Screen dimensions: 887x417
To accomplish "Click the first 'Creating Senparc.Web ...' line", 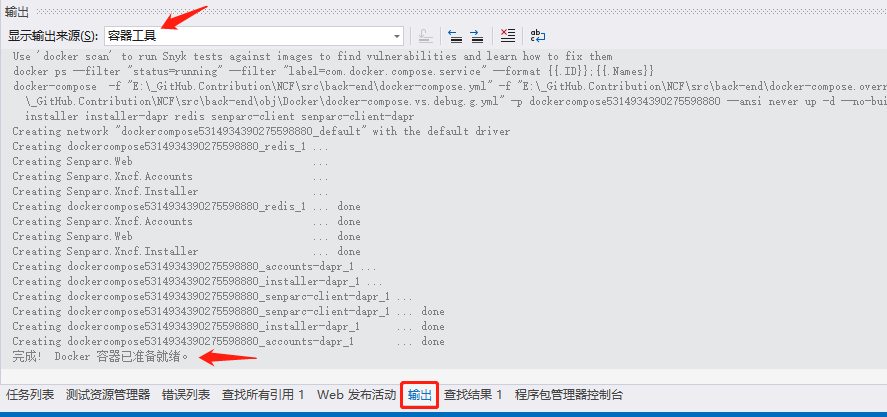I will pyautogui.click(x=170, y=161).
